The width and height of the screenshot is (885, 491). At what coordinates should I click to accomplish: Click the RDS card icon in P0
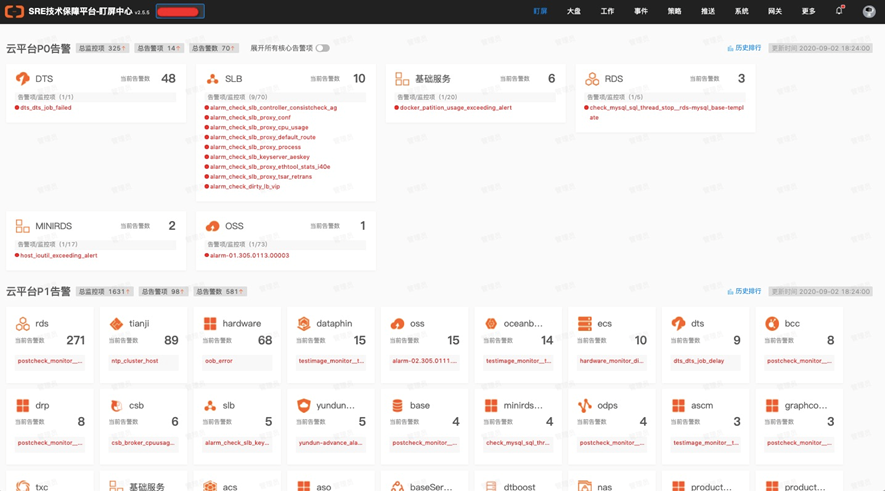coord(592,79)
